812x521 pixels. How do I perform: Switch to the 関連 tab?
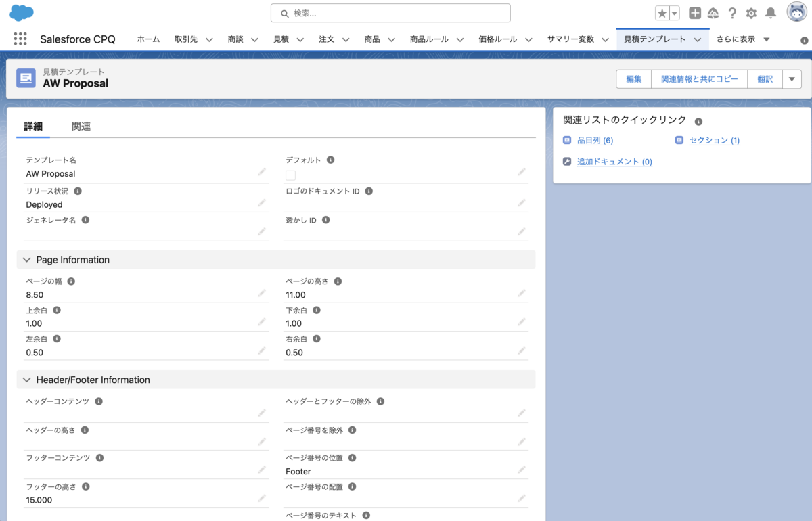81,126
